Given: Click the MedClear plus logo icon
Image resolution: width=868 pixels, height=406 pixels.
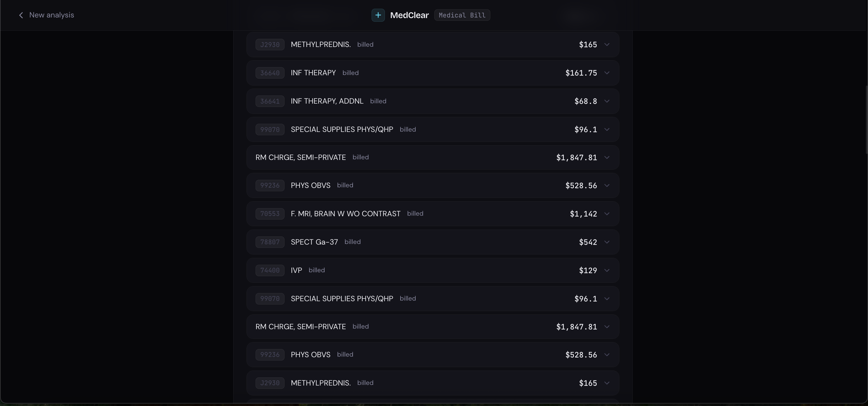Looking at the screenshot, I should [378, 15].
